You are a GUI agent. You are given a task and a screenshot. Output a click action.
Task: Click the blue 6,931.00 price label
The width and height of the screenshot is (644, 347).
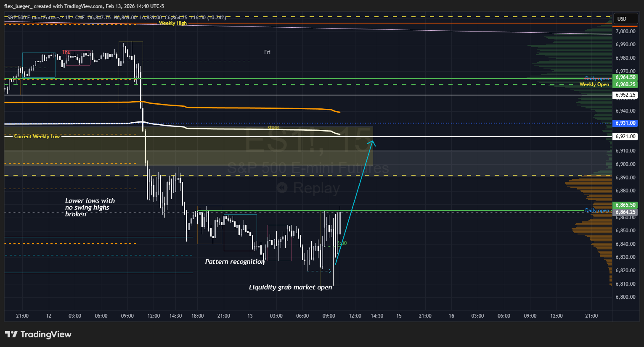625,123
